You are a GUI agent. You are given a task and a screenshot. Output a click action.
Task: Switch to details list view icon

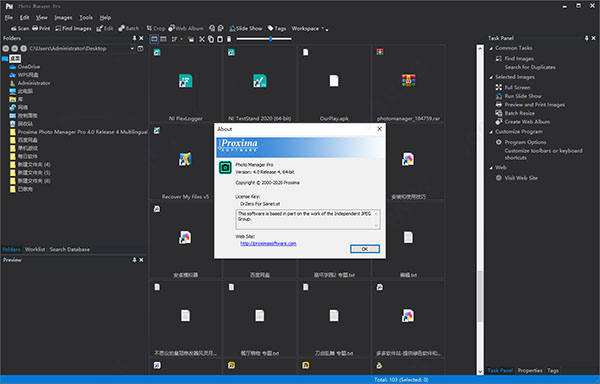point(163,39)
